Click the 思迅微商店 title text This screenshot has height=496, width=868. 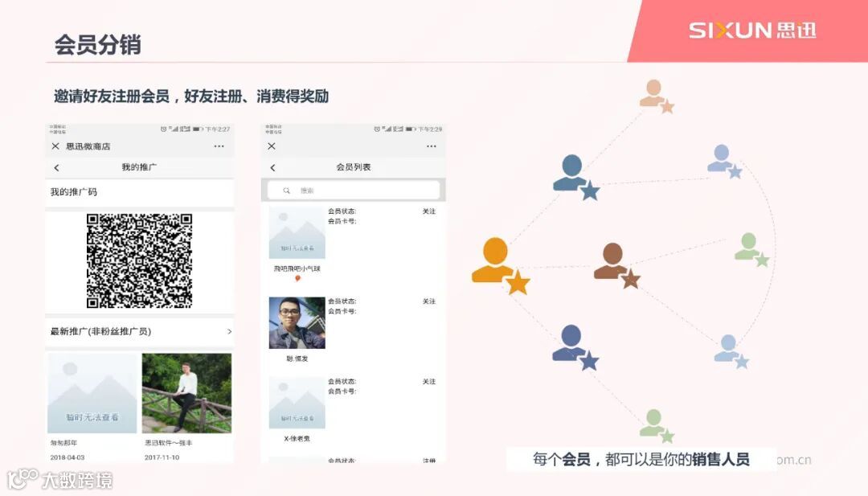pos(88,146)
